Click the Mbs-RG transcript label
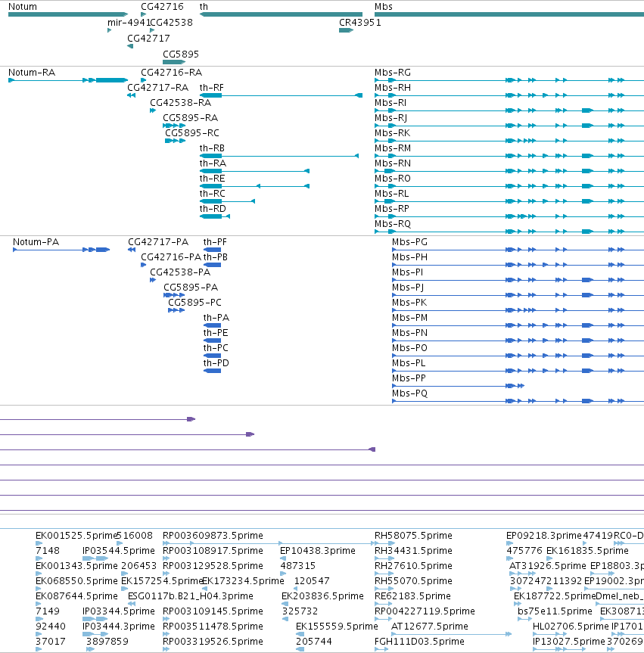 (x=393, y=73)
